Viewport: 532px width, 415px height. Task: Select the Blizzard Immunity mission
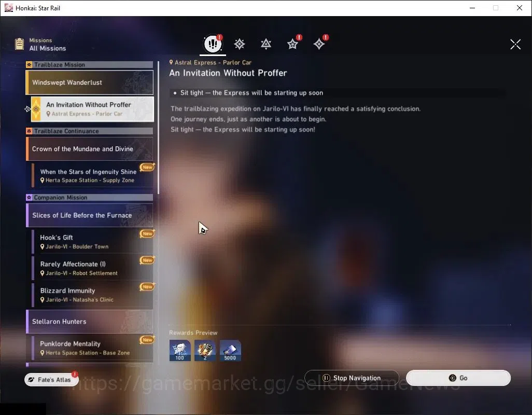click(x=92, y=295)
